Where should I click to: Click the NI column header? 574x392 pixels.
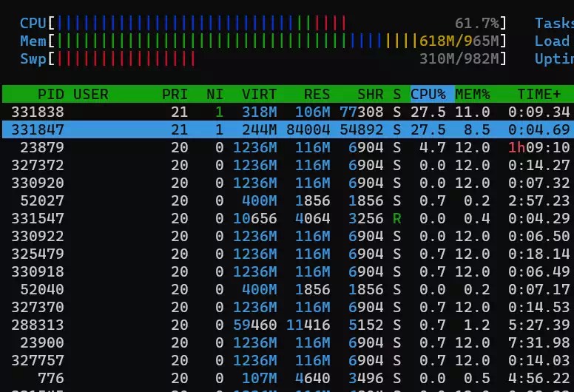[215, 95]
